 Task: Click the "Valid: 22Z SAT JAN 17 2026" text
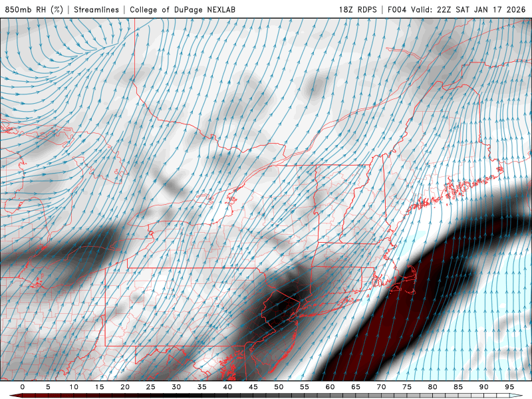point(468,9)
